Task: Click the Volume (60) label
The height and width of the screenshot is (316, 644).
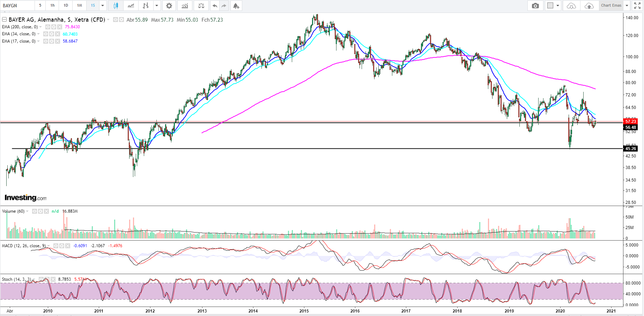Action: [13, 211]
